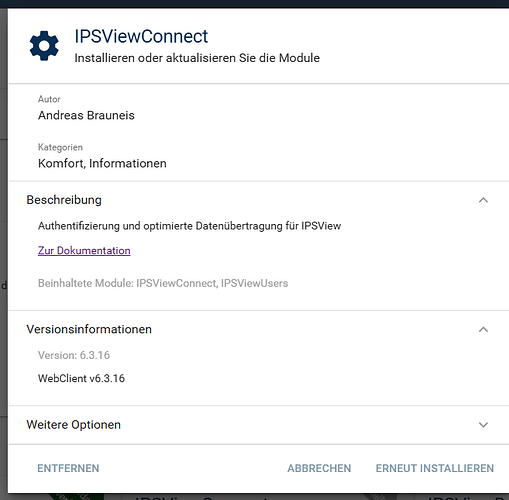The image size is (509, 500).
Task: Click the ABBRECHEN button
Action: click(319, 468)
